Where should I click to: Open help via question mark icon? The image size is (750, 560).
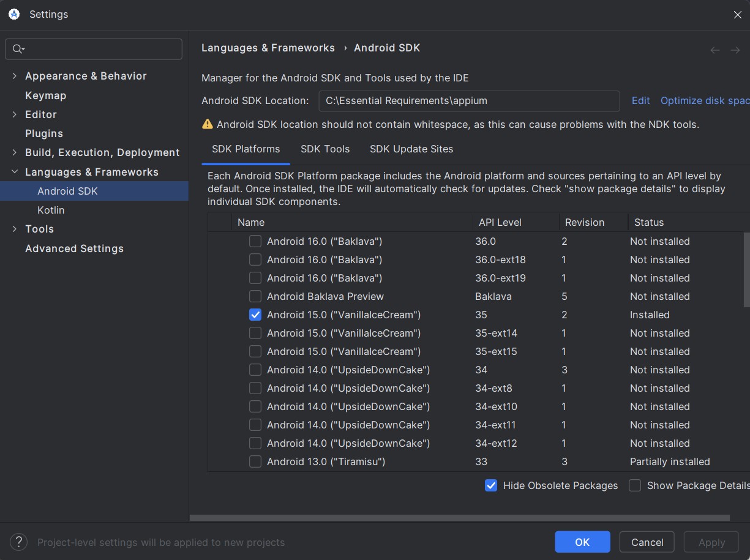point(18,542)
